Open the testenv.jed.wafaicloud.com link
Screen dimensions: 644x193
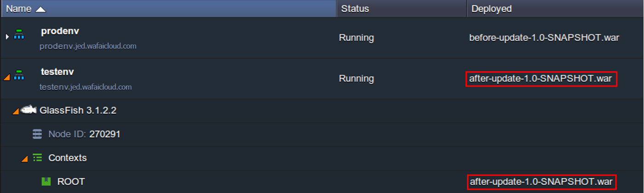point(86,87)
